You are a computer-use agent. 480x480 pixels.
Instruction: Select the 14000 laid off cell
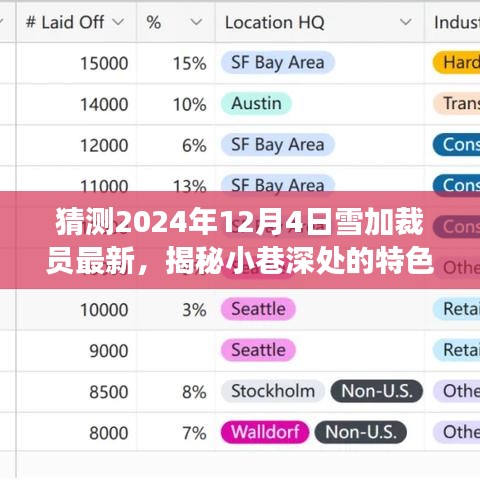pos(76,104)
